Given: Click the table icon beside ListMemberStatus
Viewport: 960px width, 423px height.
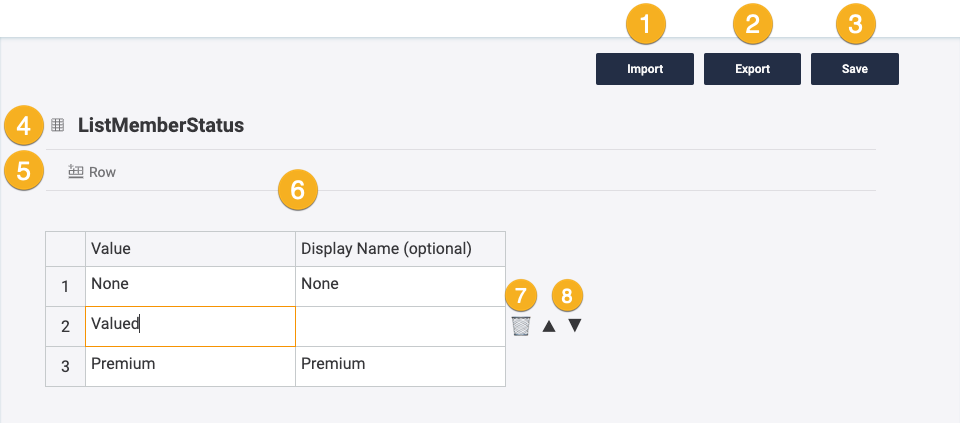Looking at the screenshot, I should [x=58, y=125].
